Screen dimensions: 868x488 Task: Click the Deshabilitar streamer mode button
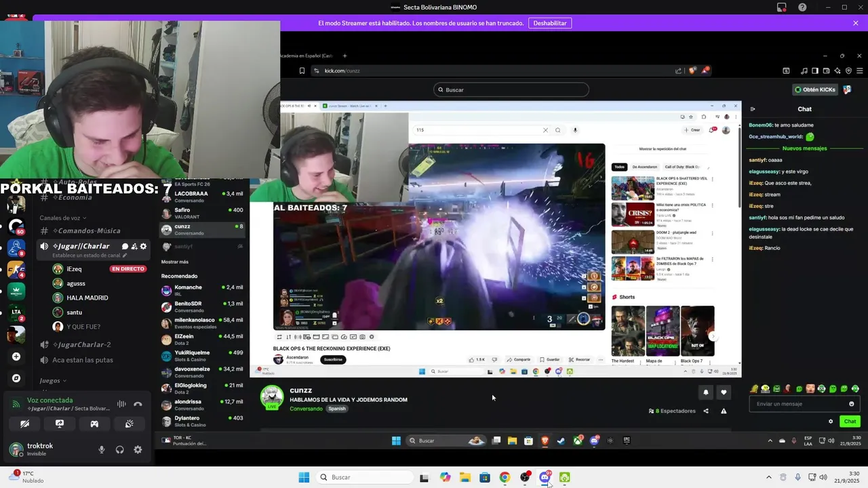click(550, 23)
